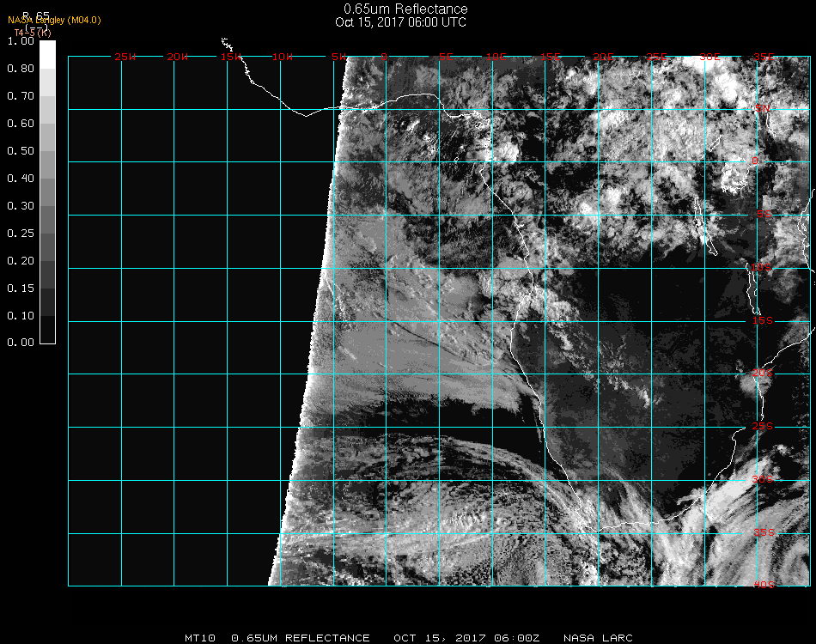Click the 5N latitude label
This screenshot has width=816, height=644.
click(763, 109)
